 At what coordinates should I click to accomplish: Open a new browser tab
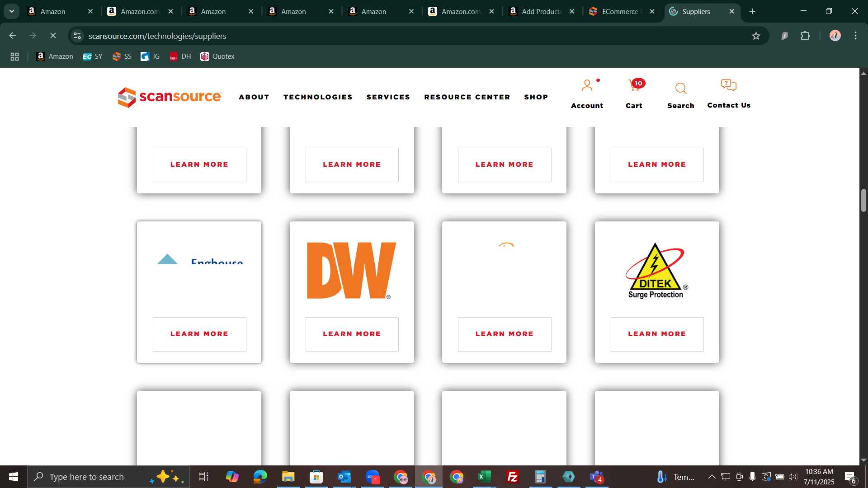coord(752,11)
